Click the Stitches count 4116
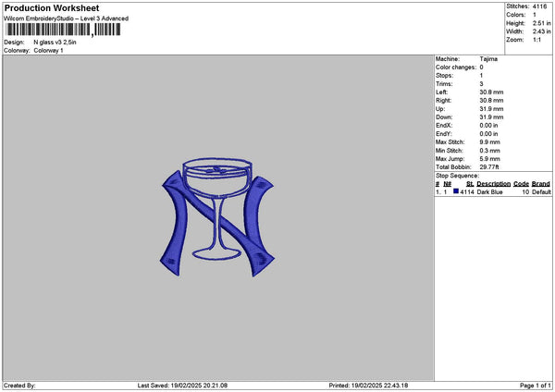 pos(540,6)
